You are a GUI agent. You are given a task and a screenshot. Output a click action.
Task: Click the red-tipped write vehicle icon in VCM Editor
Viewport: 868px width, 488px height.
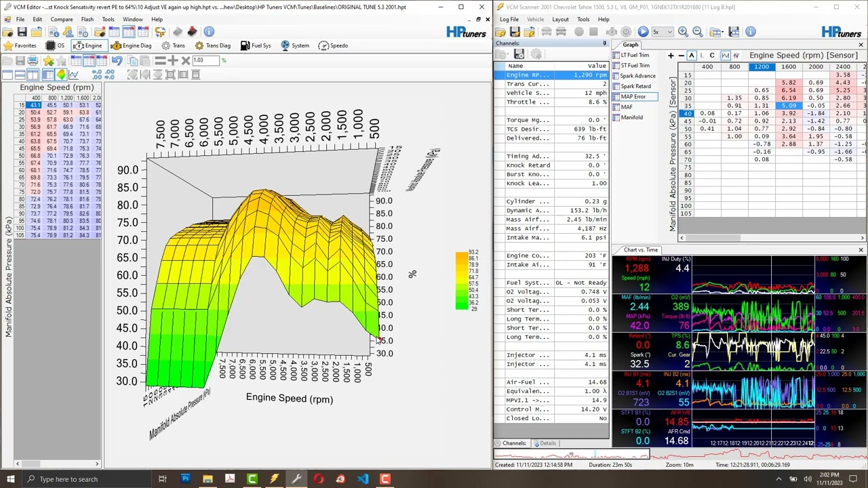coord(193,32)
